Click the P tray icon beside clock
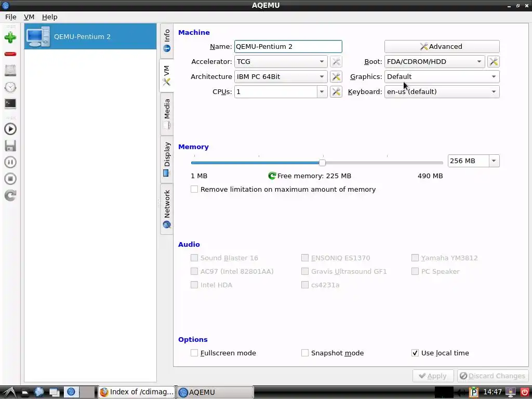 [474, 392]
